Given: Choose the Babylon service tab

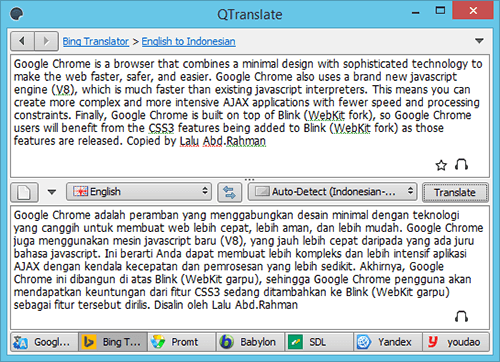Looking at the screenshot, I should pyautogui.click(x=250, y=342).
